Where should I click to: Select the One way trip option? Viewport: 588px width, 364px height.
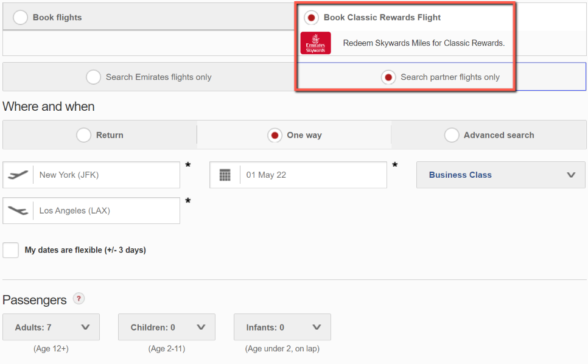[x=295, y=135]
